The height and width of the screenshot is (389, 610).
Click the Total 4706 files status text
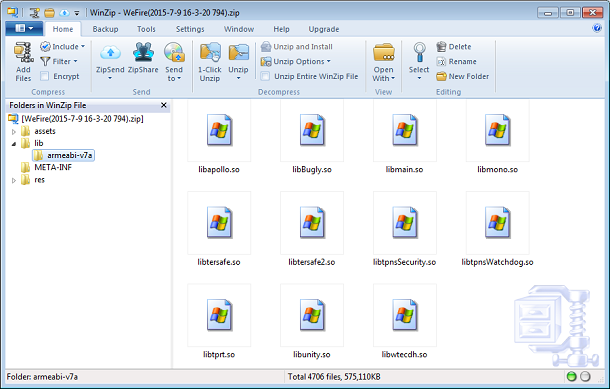click(x=334, y=377)
